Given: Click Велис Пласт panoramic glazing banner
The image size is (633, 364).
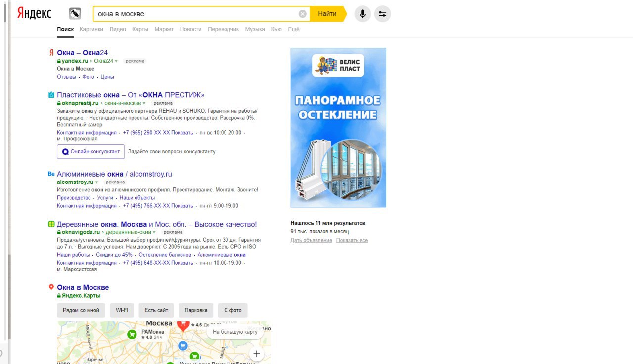Looking at the screenshot, I should tap(338, 128).
